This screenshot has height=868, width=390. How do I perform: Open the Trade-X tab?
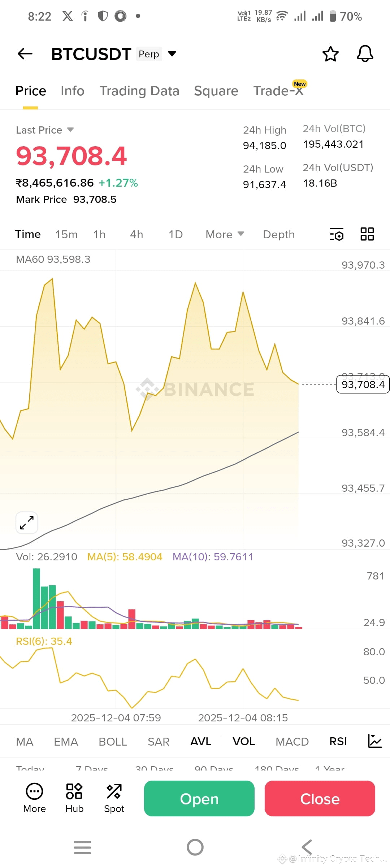click(278, 91)
